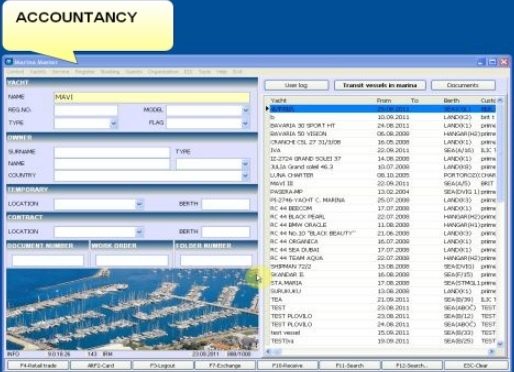
Task: Select the BAVARIA 50 VISION row
Action: (382, 134)
